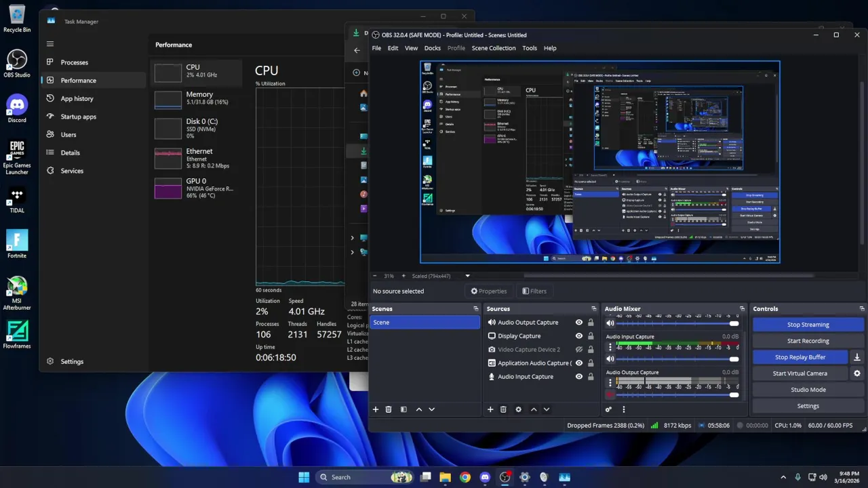Open Discord from the taskbar
This screenshot has height=488, width=868.
pyautogui.click(x=485, y=477)
